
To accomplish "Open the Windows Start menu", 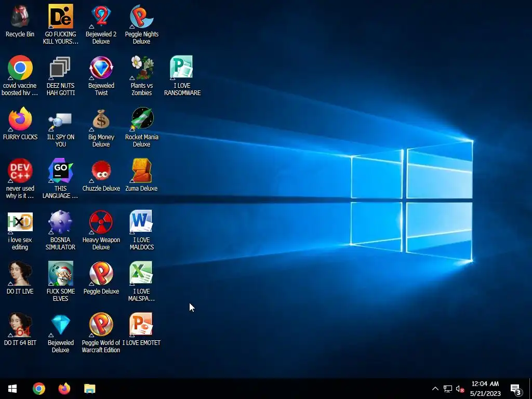I will point(12,389).
